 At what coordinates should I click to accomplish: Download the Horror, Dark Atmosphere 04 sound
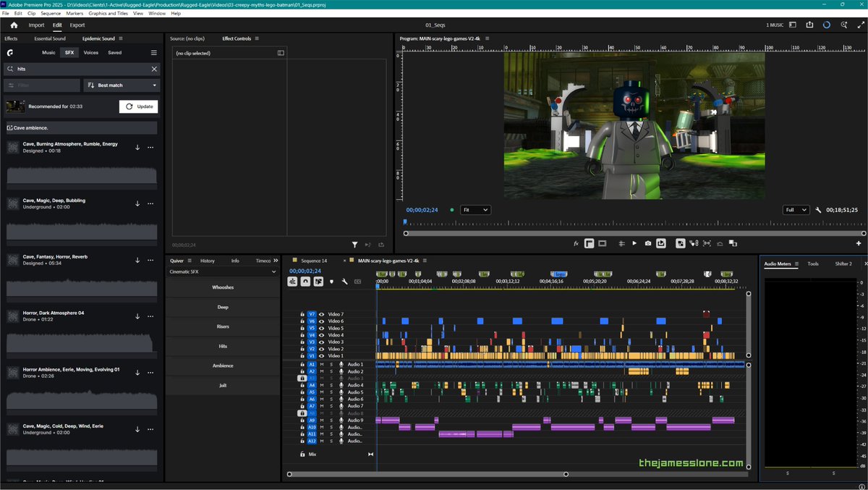pyautogui.click(x=137, y=316)
